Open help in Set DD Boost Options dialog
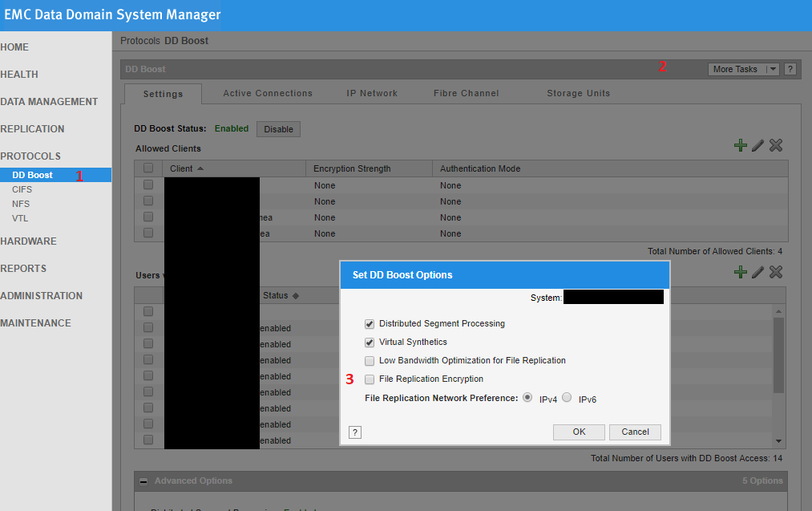Image resolution: width=812 pixels, height=511 pixels. click(354, 432)
